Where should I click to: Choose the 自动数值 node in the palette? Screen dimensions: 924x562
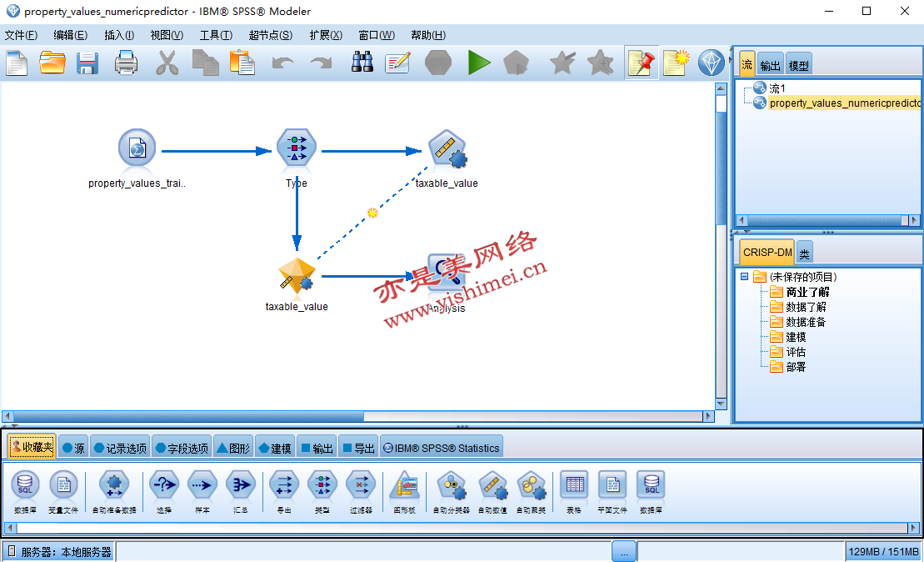[492, 491]
